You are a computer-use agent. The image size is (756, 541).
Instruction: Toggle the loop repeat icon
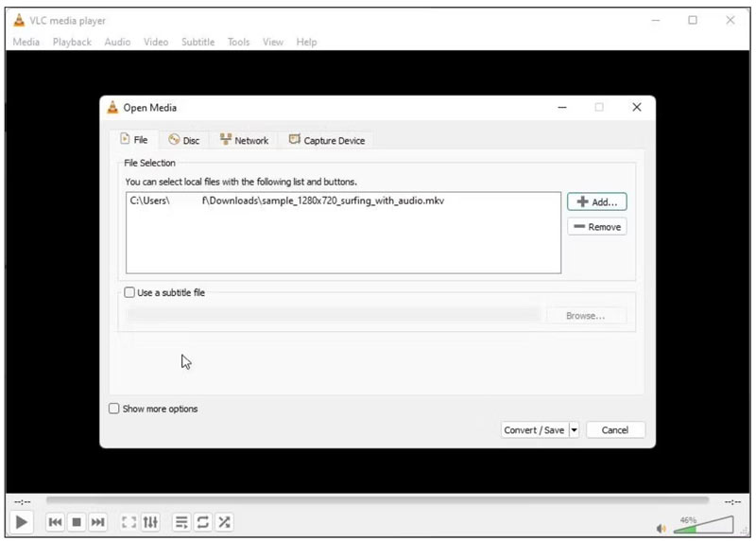[x=203, y=522]
